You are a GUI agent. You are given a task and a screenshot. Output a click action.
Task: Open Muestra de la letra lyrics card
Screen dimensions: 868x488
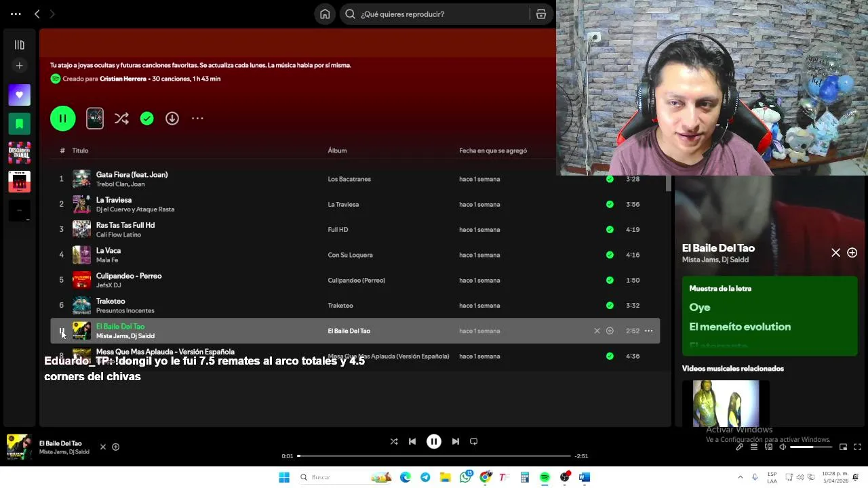(x=770, y=316)
